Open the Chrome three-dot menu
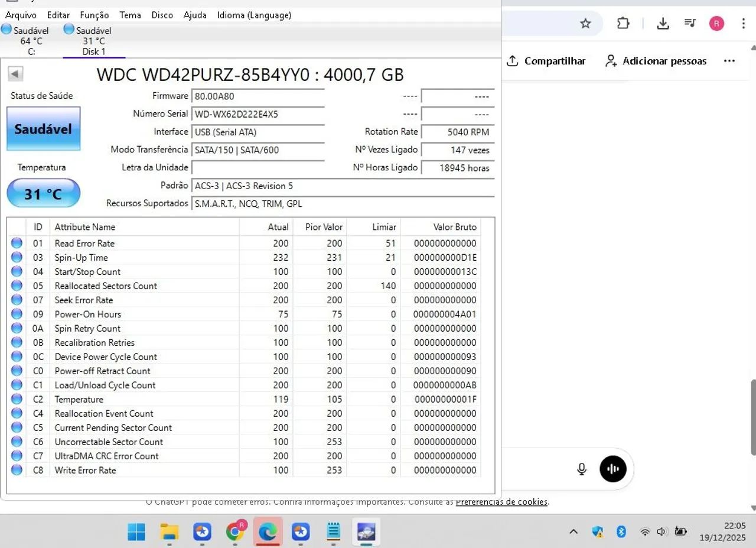The height and width of the screenshot is (548, 756). pyautogui.click(x=744, y=24)
